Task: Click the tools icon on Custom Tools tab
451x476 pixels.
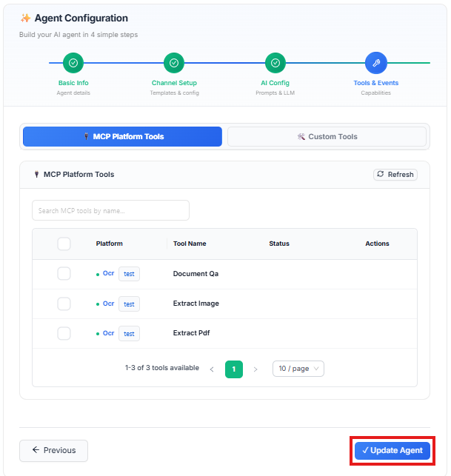Action: click(x=301, y=137)
